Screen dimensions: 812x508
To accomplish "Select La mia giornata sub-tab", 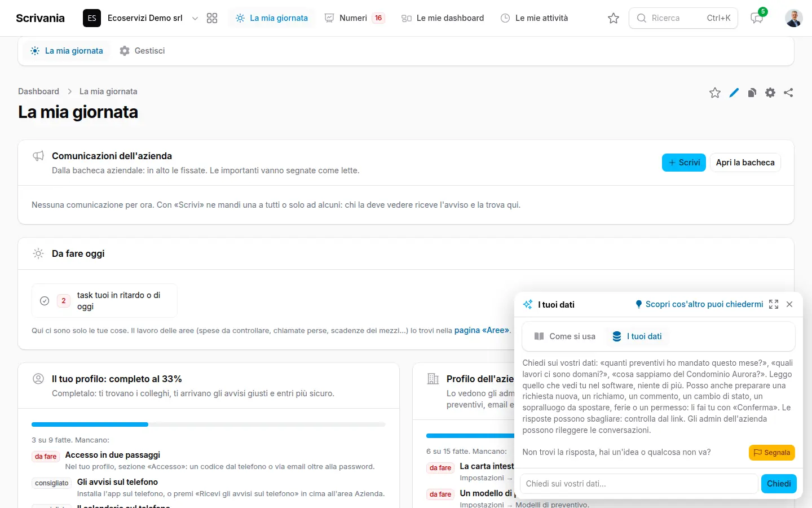I will pos(67,51).
